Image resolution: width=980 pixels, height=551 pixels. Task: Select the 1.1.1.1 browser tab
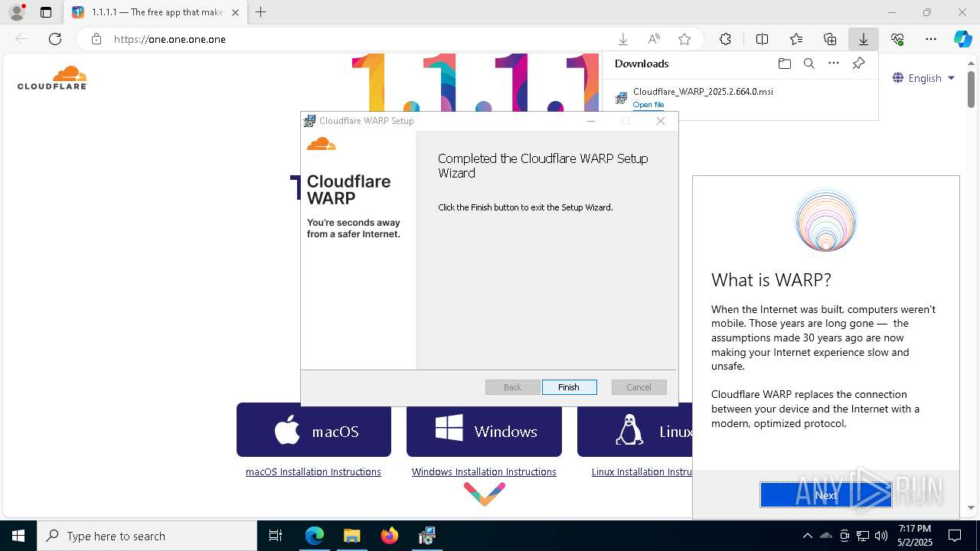(x=155, y=12)
